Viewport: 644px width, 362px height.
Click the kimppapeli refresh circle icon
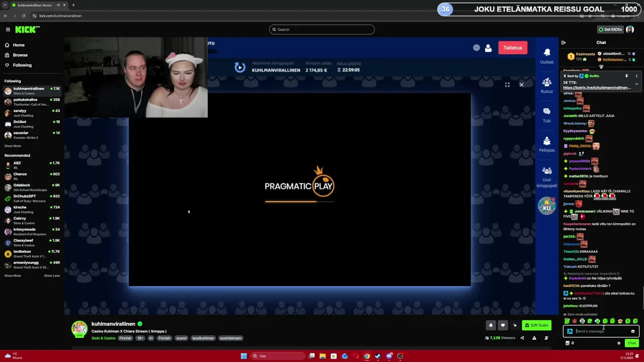(239, 67)
